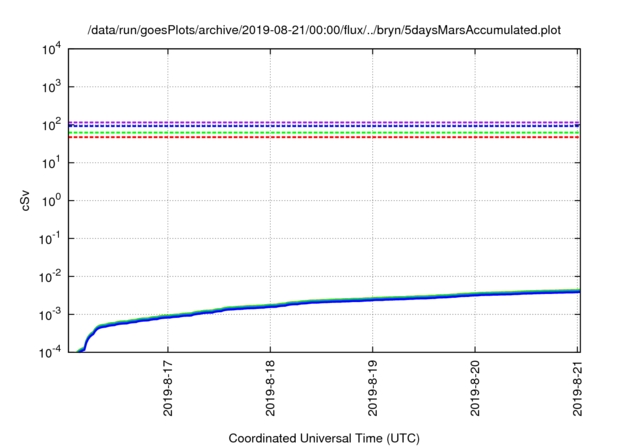The height and width of the screenshot is (448, 640).
Task: Select the 10^-4 y-axis label
Action: pyautogui.click(x=50, y=353)
